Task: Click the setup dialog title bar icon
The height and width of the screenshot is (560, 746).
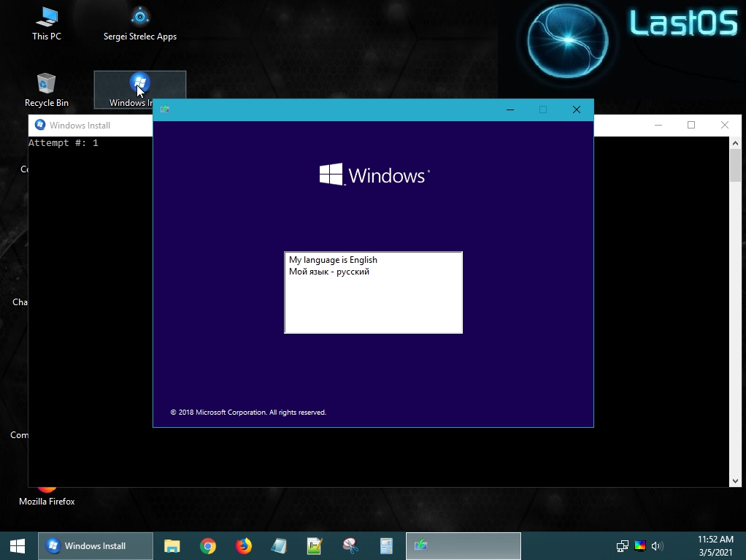Action: click(165, 110)
